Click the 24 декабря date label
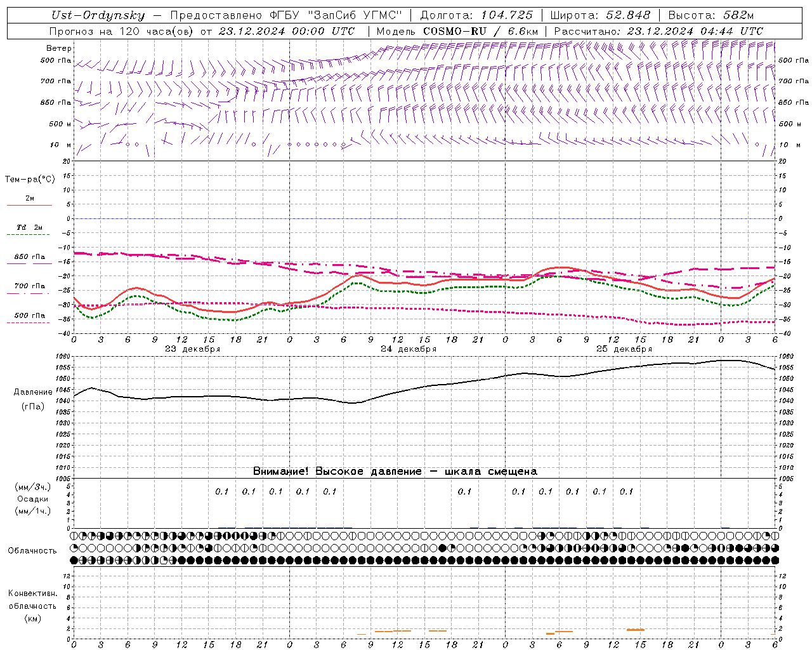Screen dimensions: 812x650 (x=408, y=349)
